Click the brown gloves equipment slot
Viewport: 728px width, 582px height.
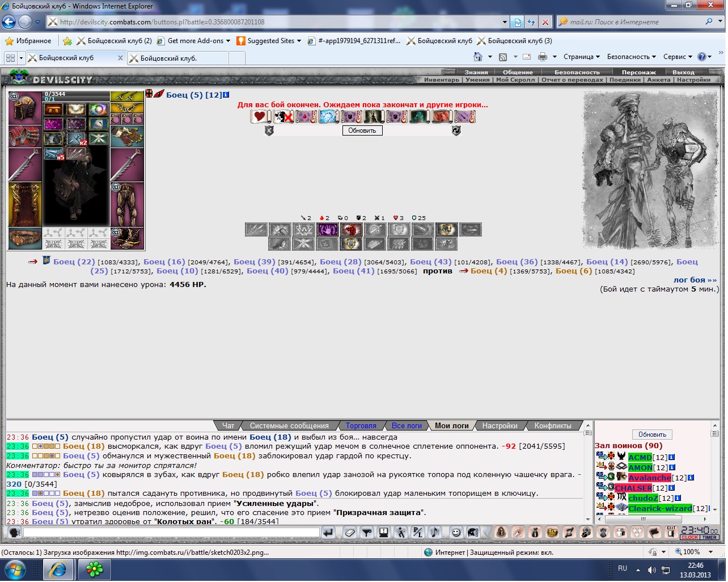[127, 137]
